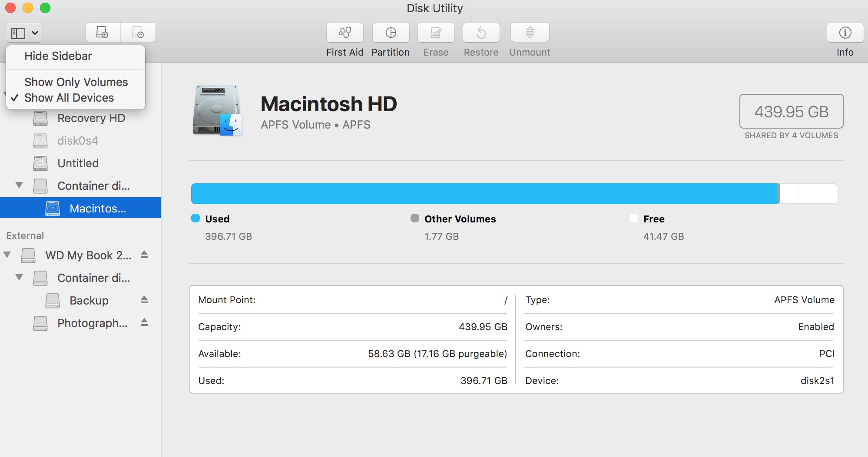Open the sidebar view options dropdown
The image size is (868, 457).
click(x=24, y=32)
